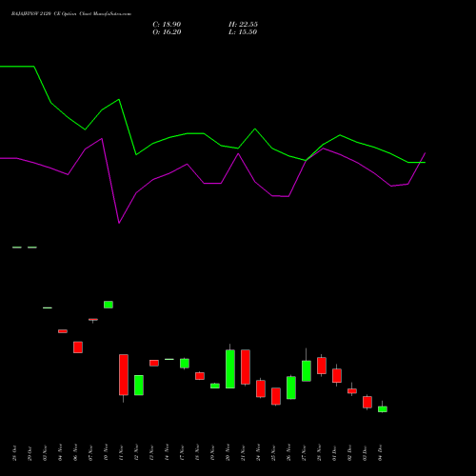Click the purple line's lowest dip point

tap(119, 223)
